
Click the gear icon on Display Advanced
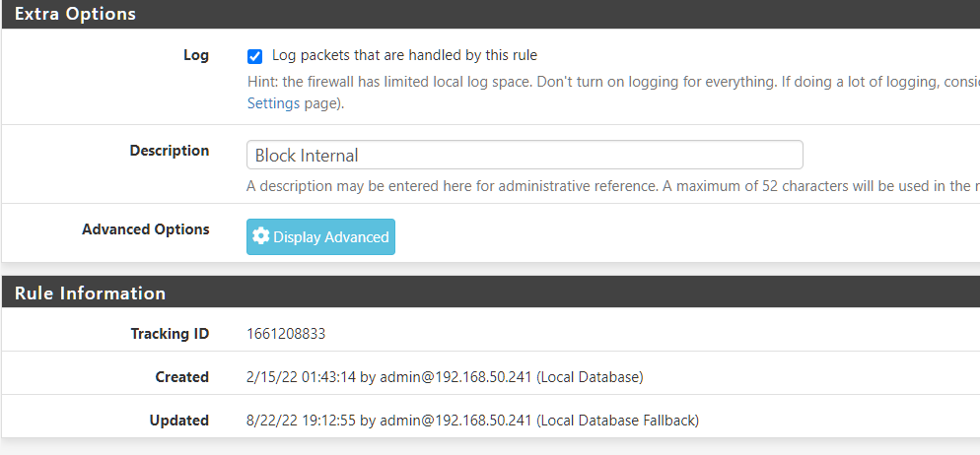point(260,236)
